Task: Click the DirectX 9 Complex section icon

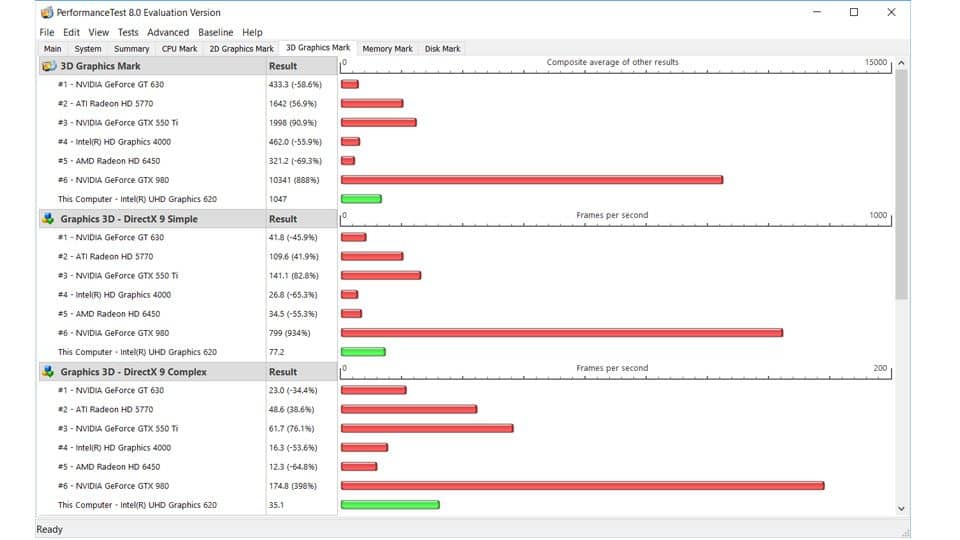Action: click(48, 372)
